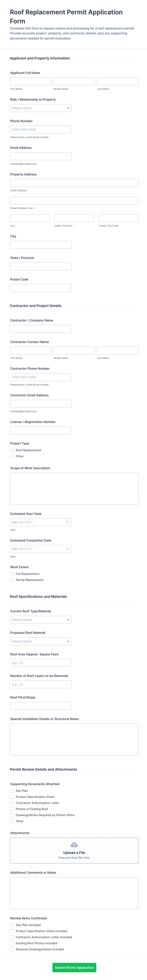Click calendar icon in Estimated Start Date
Viewport: 147px width, 980px height.
pos(67,522)
